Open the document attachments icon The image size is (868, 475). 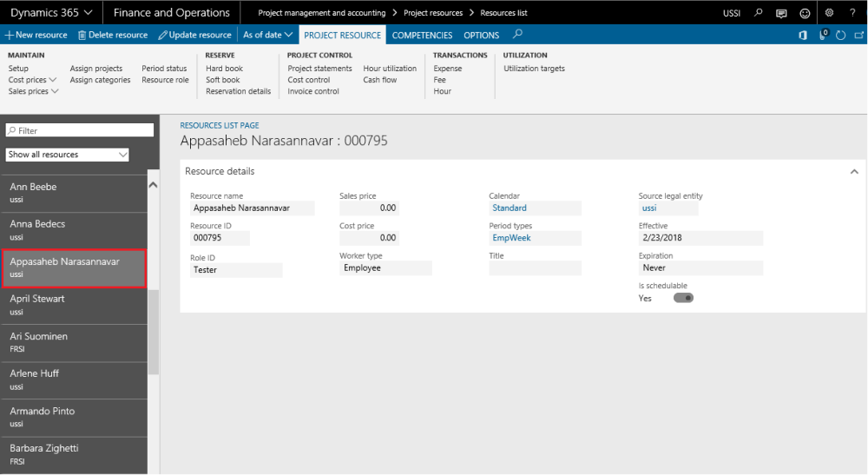click(x=822, y=35)
